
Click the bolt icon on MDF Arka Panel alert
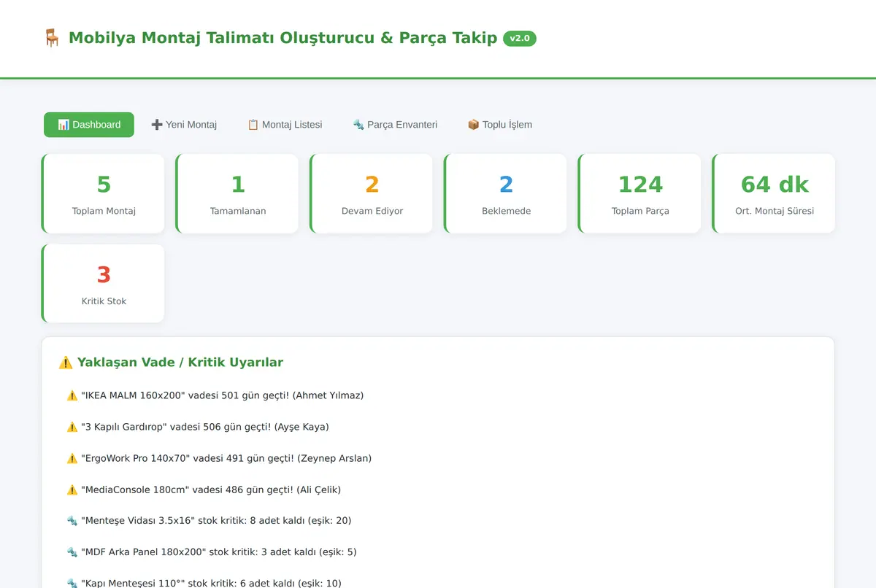[x=72, y=552]
